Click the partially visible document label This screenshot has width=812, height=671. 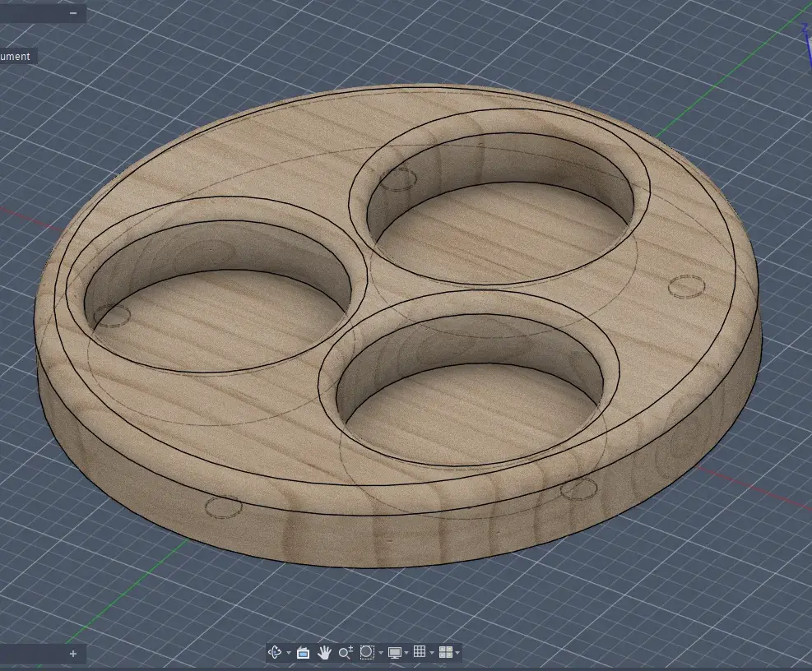[16, 57]
